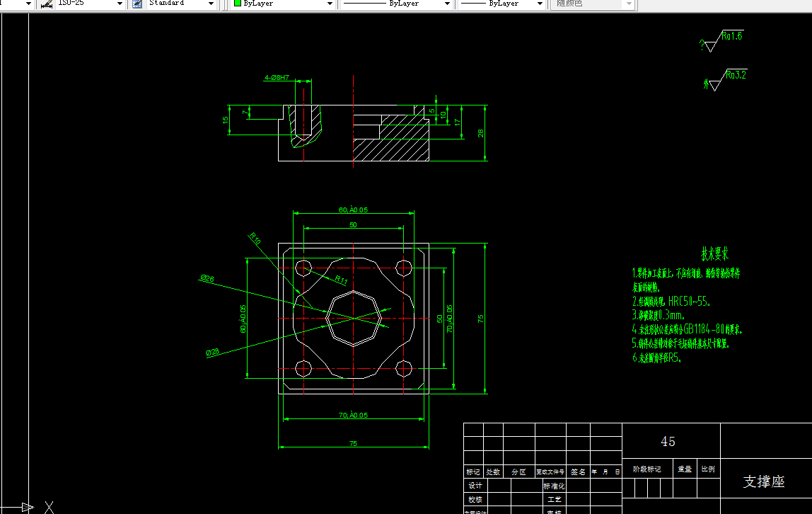
Task: Select the R10 radius dimension text
Action: click(254, 239)
